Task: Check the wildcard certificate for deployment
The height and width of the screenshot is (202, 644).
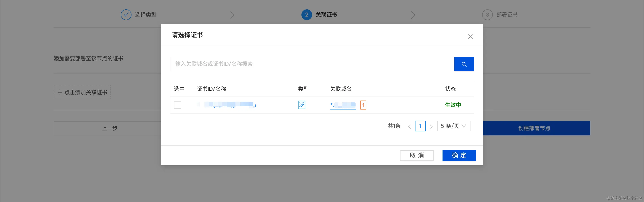Action: (x=178, y=105)
